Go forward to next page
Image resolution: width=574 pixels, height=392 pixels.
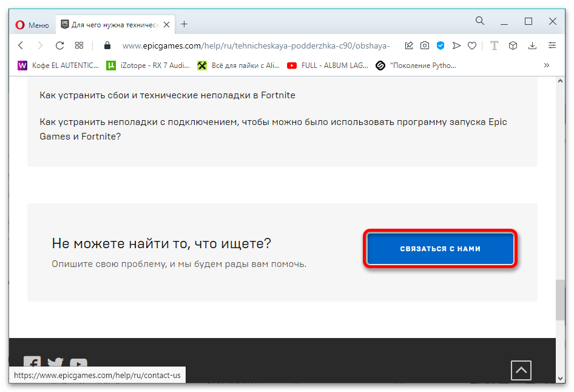pos(40,46)
